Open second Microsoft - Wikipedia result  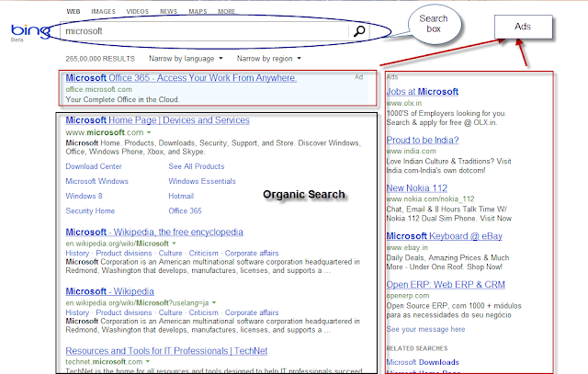110,291
